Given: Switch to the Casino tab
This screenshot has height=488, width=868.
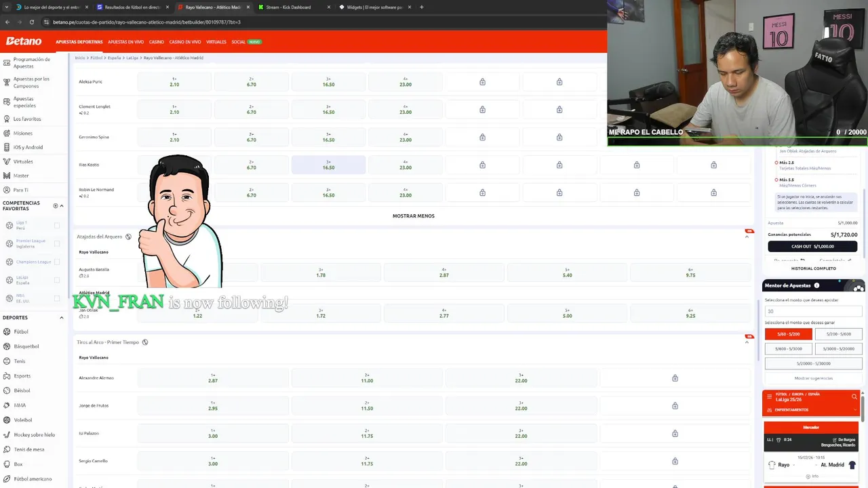Looking at the screenshot, I should [157, 42].
